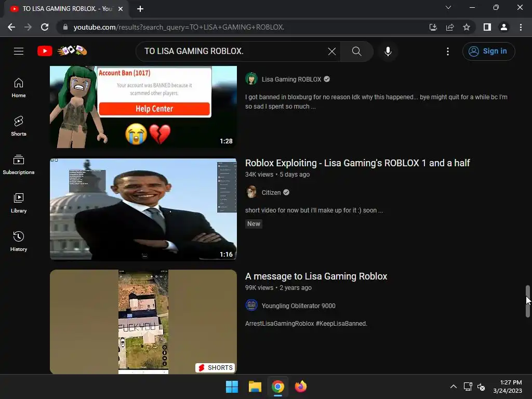Visit the Citizen channel name
This screenshot has height=399, width=532.
coord(271,192)
